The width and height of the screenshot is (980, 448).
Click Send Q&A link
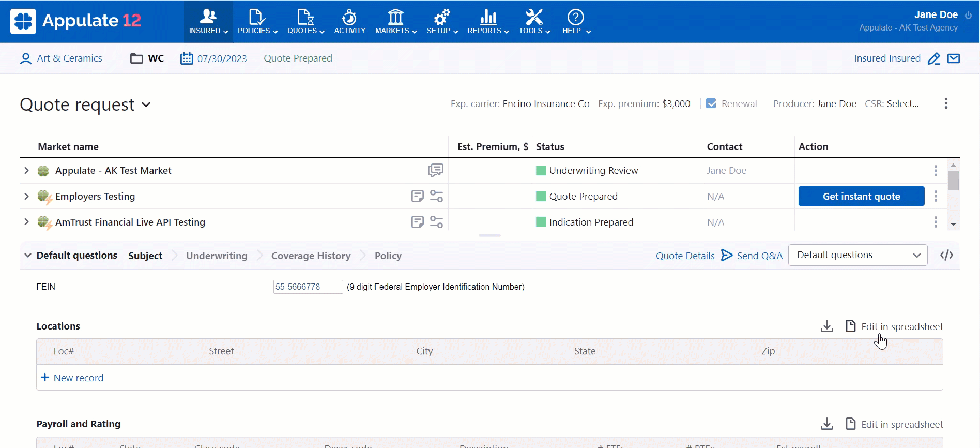coord(752,256)
